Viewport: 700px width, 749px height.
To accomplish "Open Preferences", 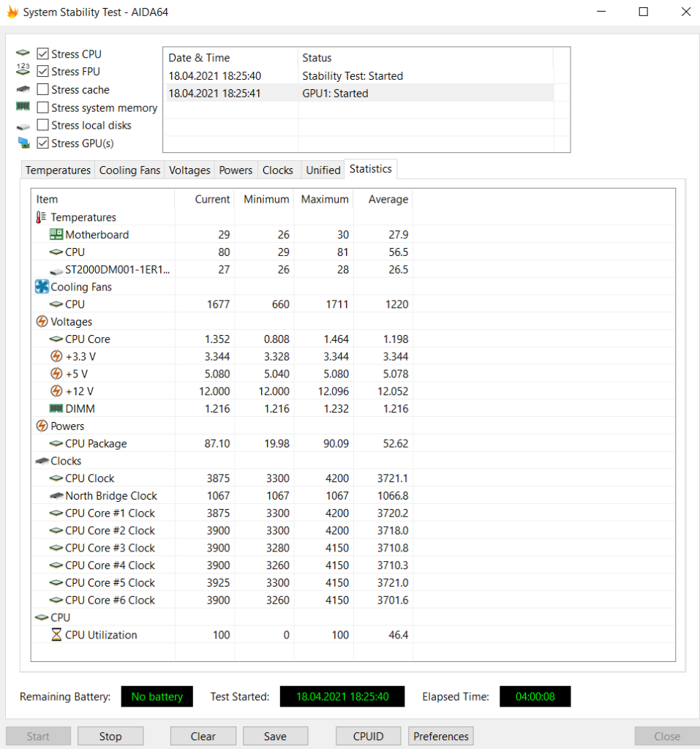I will pos(440,736).
